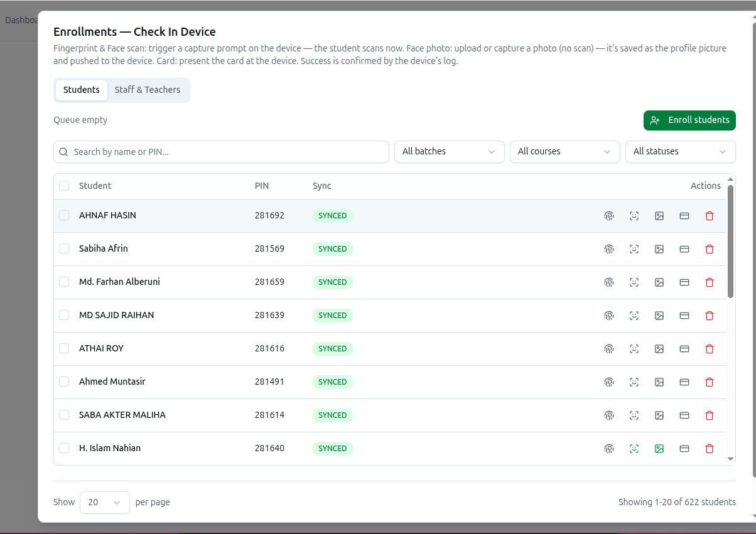Enroll card for AHNAF HASIN
The height and width of the screenshot is (534, 756).
click(x=684, y=216)
